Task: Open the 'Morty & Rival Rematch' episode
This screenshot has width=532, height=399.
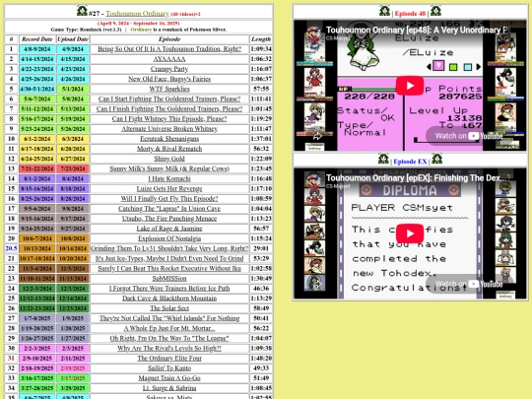Action: tap(169, 149)
